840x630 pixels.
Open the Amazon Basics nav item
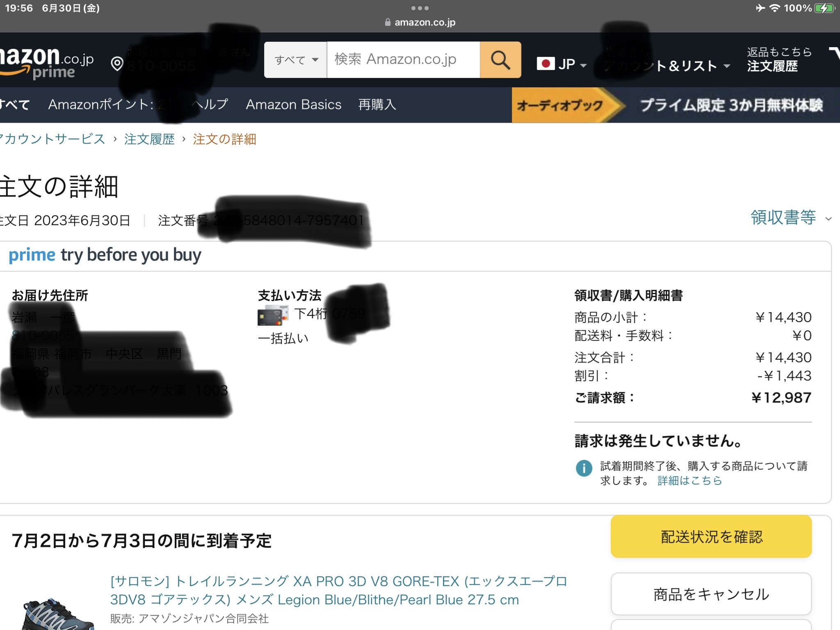[293, 105]
